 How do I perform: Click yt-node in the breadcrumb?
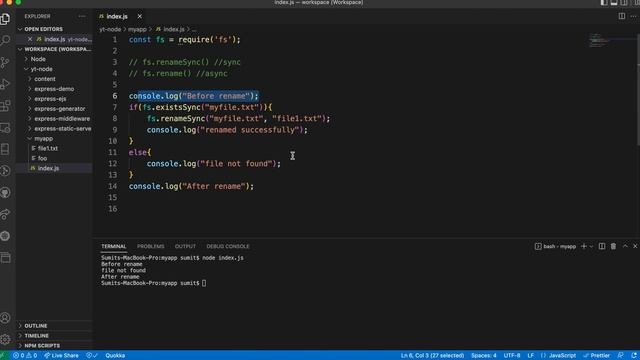tap(110, 29)
